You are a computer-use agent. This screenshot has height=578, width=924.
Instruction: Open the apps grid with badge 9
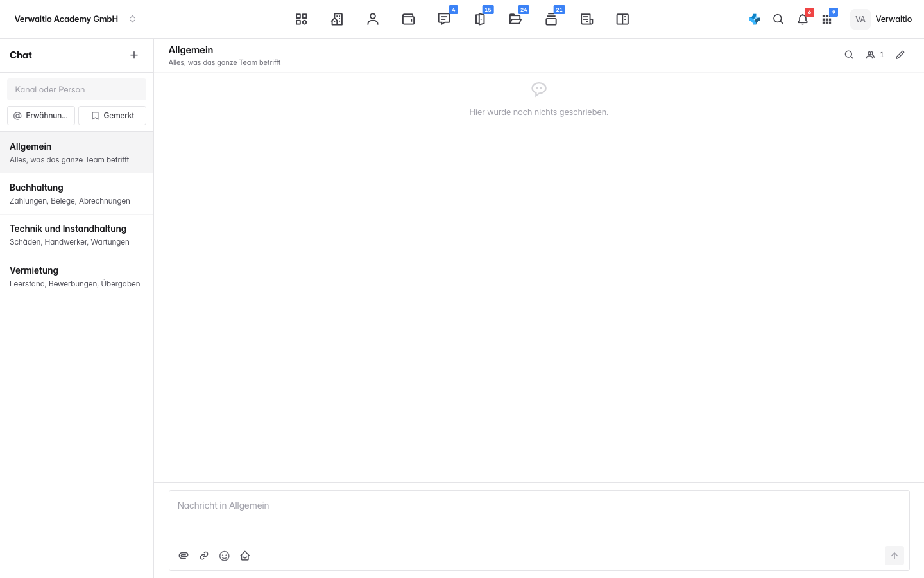tap(827, 19)
